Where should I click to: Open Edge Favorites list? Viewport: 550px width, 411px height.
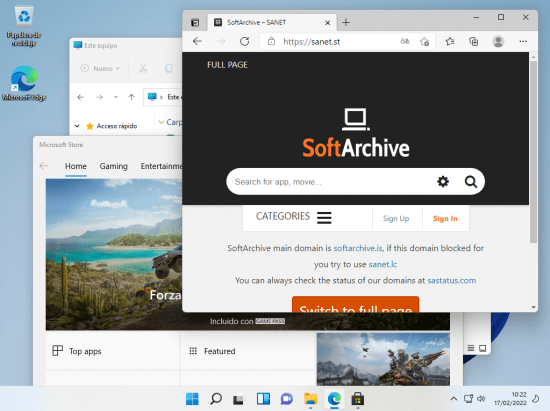click(x=450, y=42)
